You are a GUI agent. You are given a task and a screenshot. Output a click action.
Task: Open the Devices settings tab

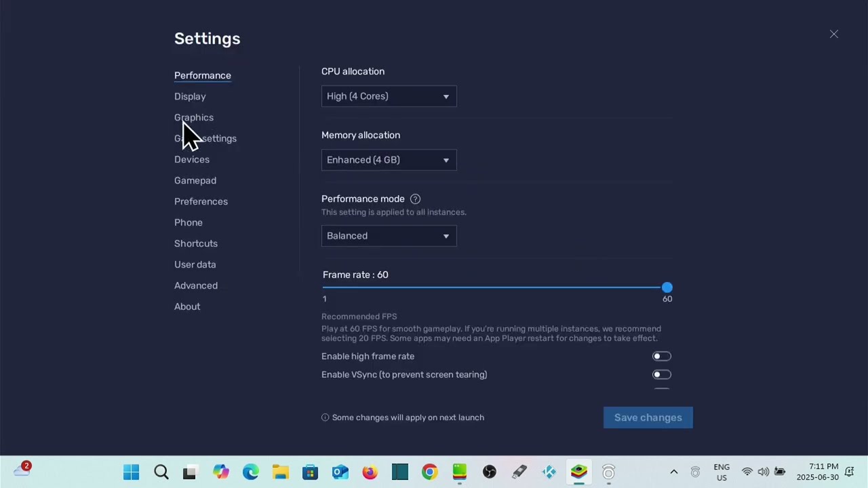pos(192,159)
